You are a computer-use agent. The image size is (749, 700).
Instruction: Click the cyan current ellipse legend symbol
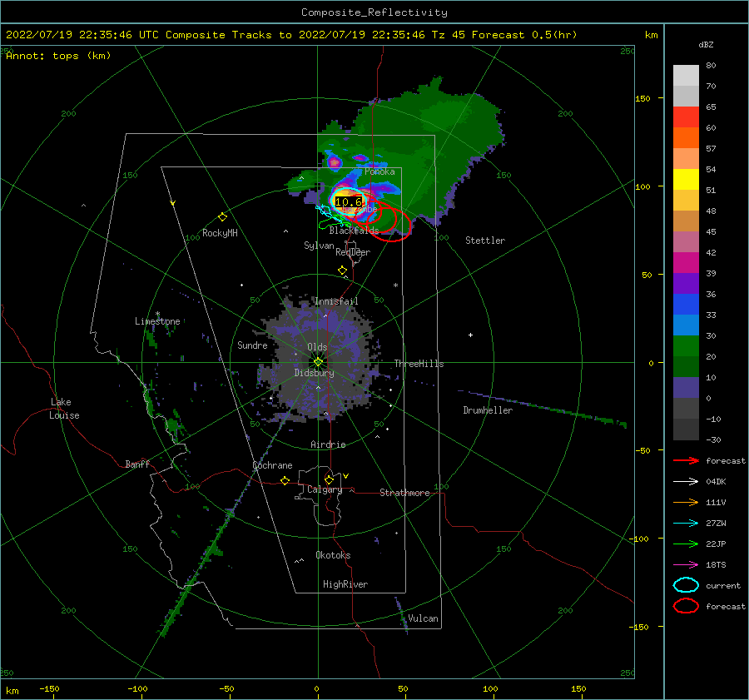tap(686, 585)
